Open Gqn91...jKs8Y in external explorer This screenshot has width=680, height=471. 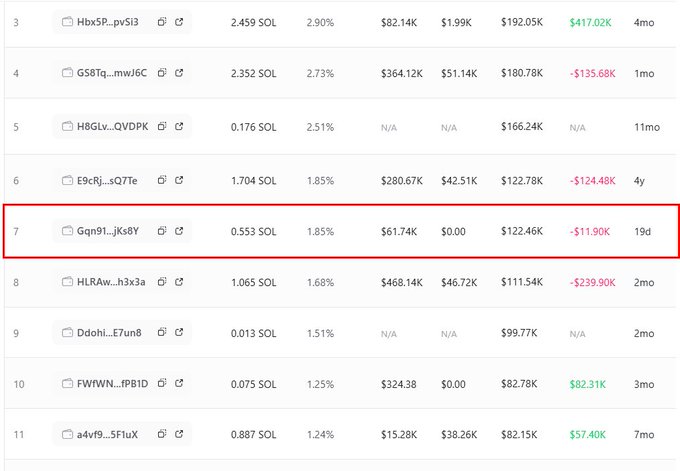coord(179,231)
